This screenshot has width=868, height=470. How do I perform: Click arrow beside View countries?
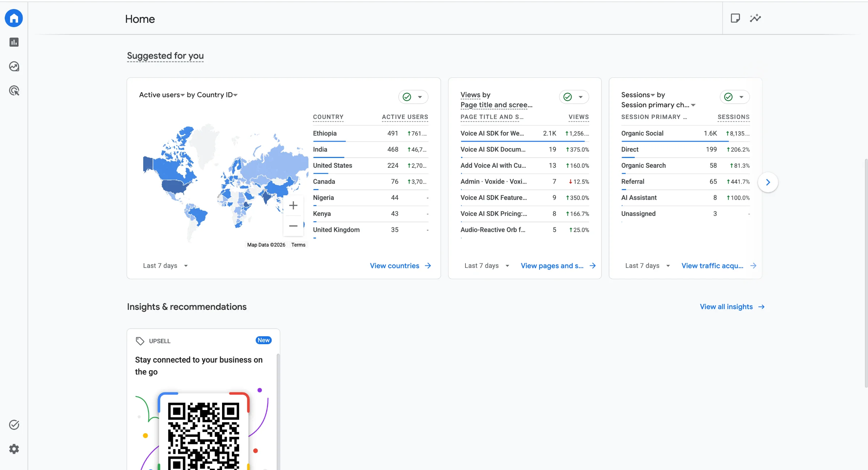(428, 266)
